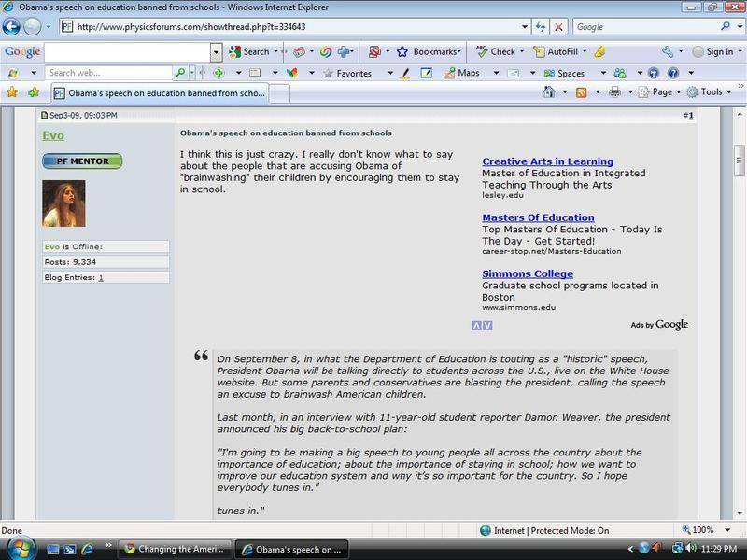Viewport: 747px width, 560px height.
Task: Select the Obama's speech browser tab
Action: [160, 92]
